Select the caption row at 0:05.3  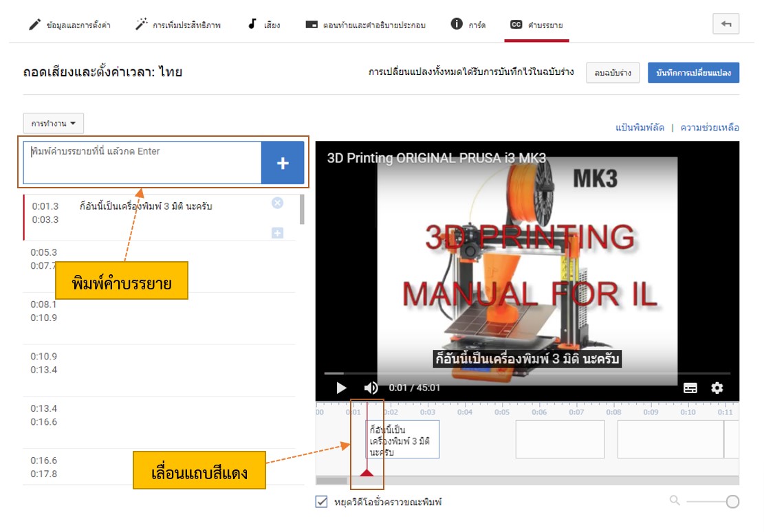coord(158,259)
